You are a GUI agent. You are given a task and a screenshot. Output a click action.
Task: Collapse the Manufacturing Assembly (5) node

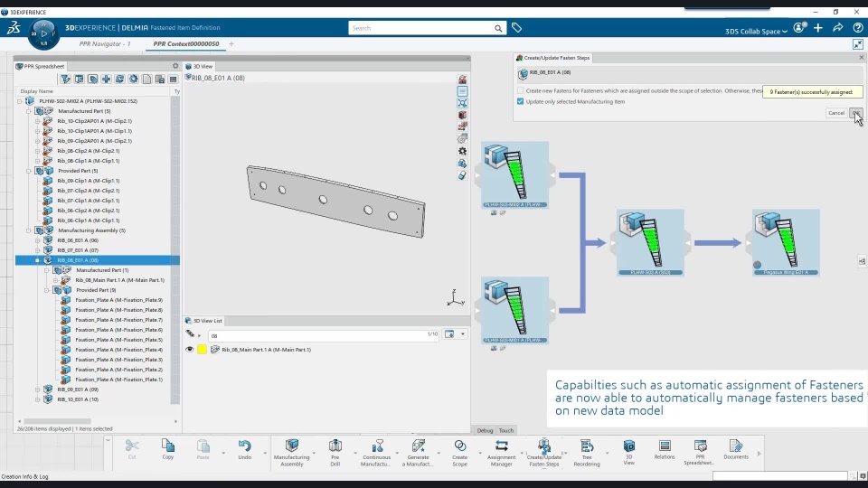click(x=28, y=230)
